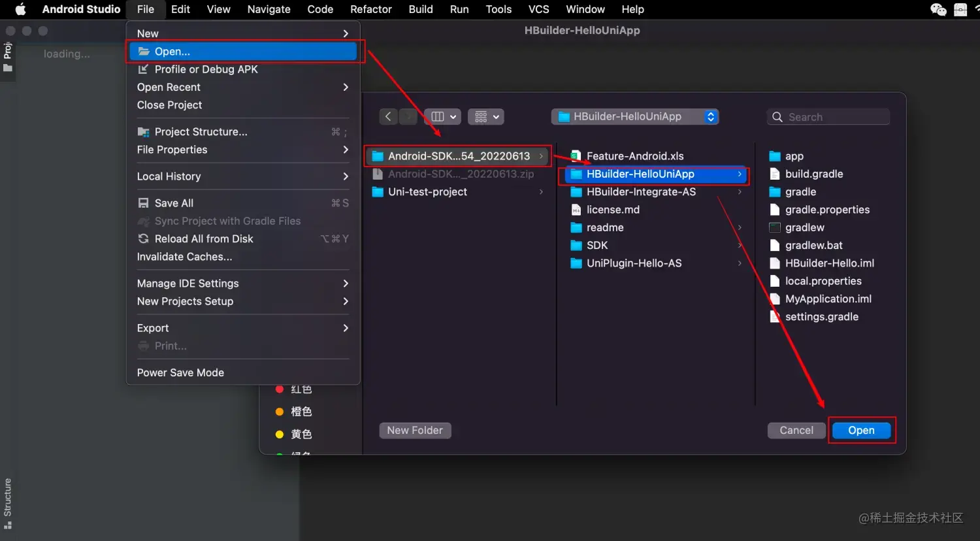The width and height of the screenshot is (980, 541).
Task: Choose Invalidate Caches...
Action: click(243, 257)
